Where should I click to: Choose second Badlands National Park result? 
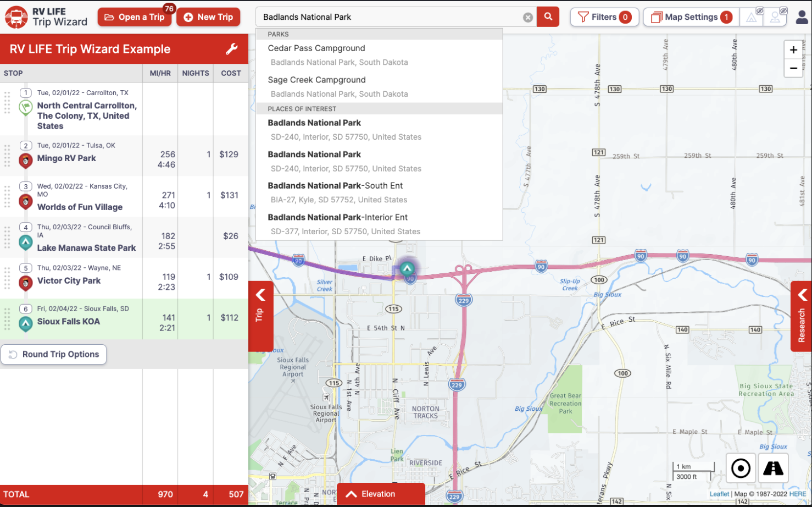(379, 162)
